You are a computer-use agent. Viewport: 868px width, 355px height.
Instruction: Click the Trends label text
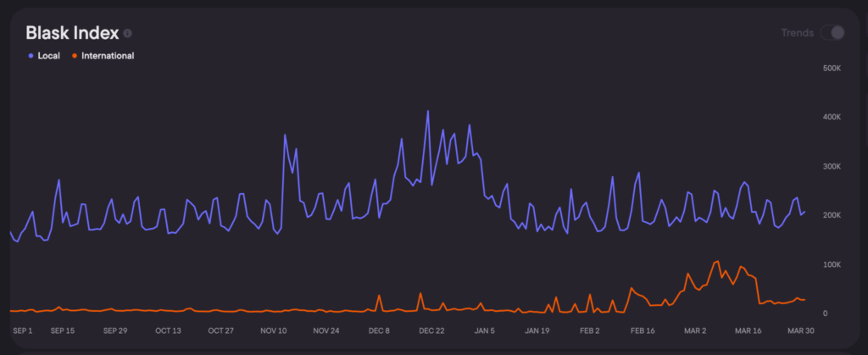[797, 33]
